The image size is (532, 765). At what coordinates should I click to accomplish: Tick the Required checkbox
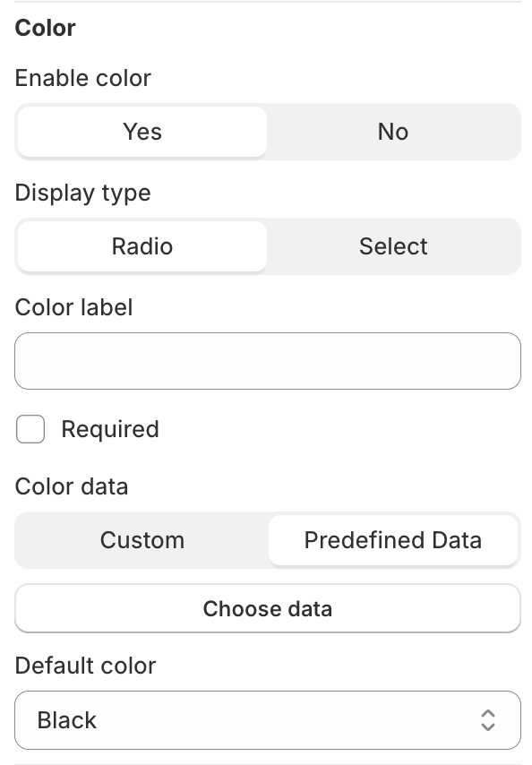(30, 429)
